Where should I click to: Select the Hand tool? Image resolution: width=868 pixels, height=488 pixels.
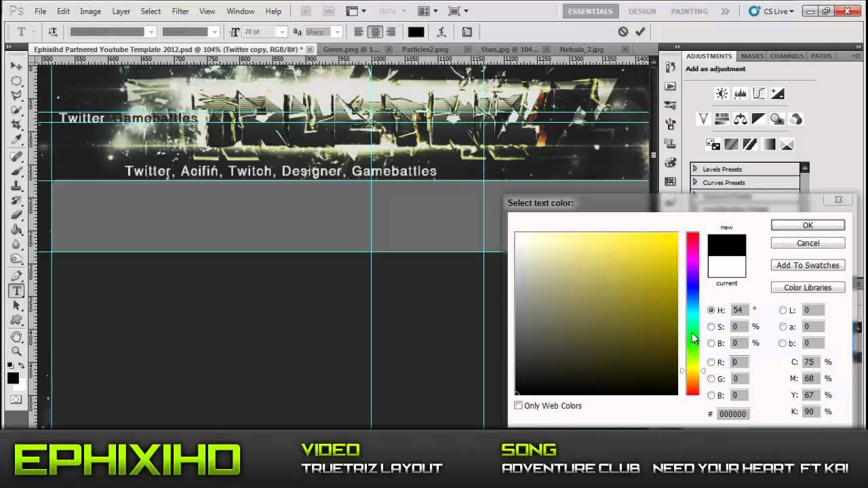pos(16,337)
